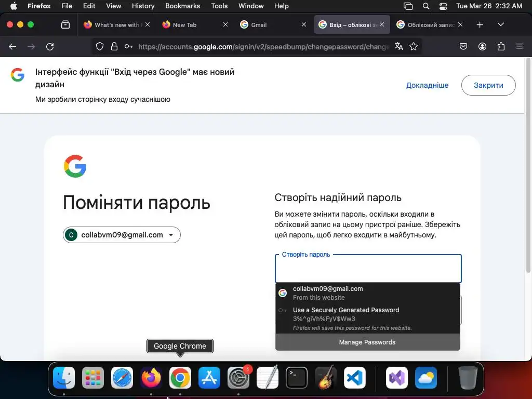Close the Gmail tab

(x=303, y=24)
